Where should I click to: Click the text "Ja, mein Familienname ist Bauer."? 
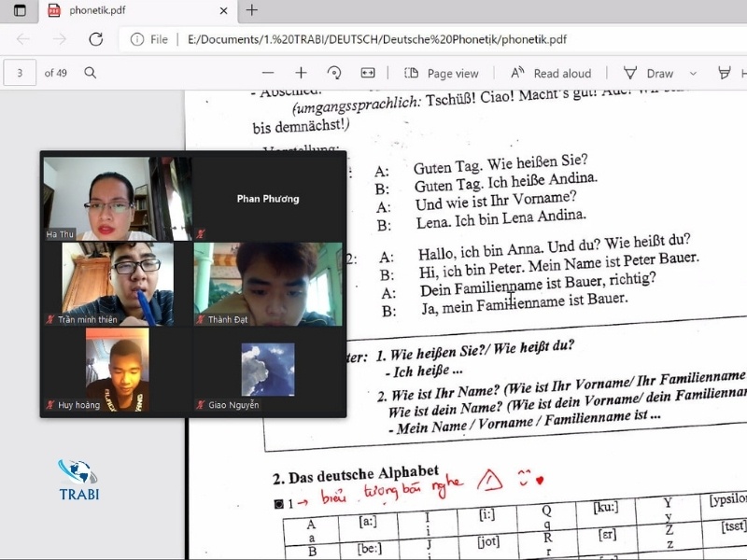[x=525, y=303]
